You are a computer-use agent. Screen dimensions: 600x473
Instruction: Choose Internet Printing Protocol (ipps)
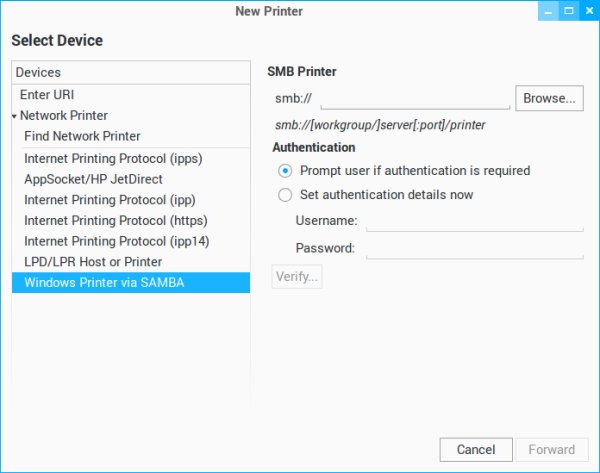tap(117, 158)
